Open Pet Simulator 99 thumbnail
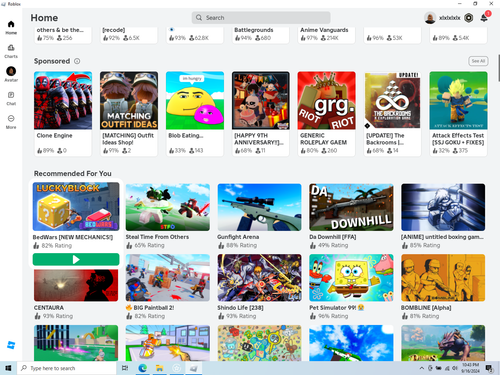Screen dimensions: 500x375 (351, 278)
